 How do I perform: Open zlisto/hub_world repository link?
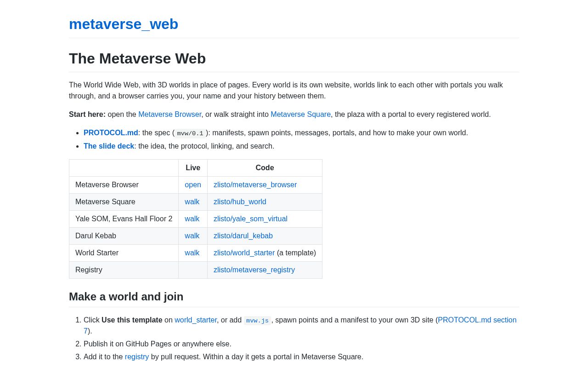click(240, 201)
